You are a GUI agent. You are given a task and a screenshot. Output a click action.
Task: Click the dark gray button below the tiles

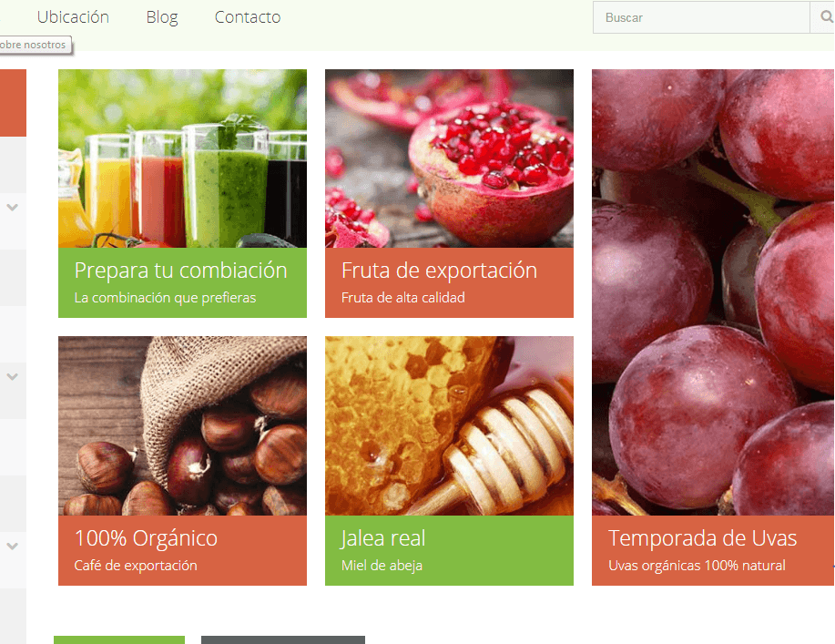pyautogui.click(x=283, y=639)
